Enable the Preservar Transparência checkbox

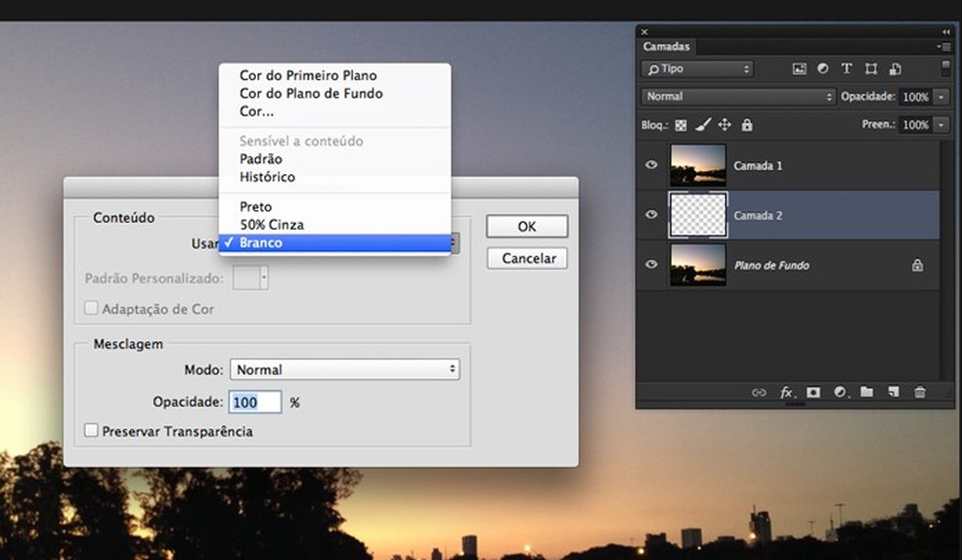[x=92, y=431]
